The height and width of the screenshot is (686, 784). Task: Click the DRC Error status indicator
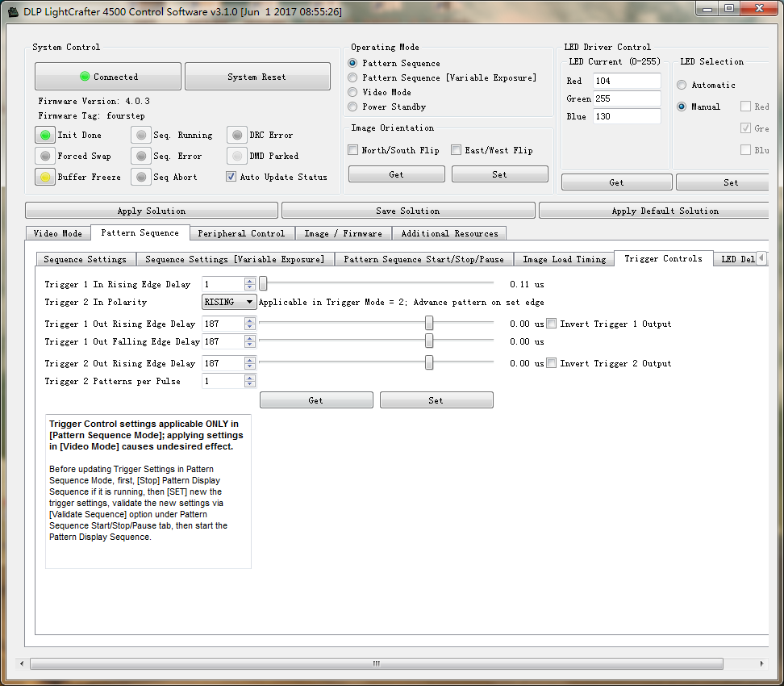tap(237, 135)
